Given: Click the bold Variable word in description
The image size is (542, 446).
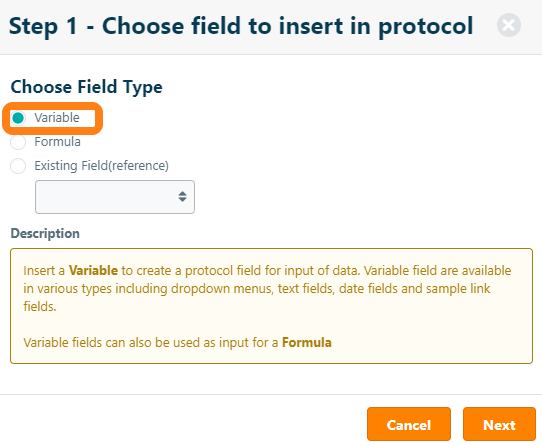Looking at the screenshot, I should (93, 270).
